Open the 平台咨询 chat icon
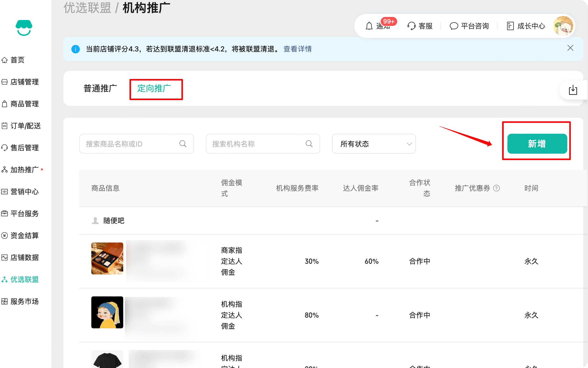Screen dimensions: 588x368 454,26
